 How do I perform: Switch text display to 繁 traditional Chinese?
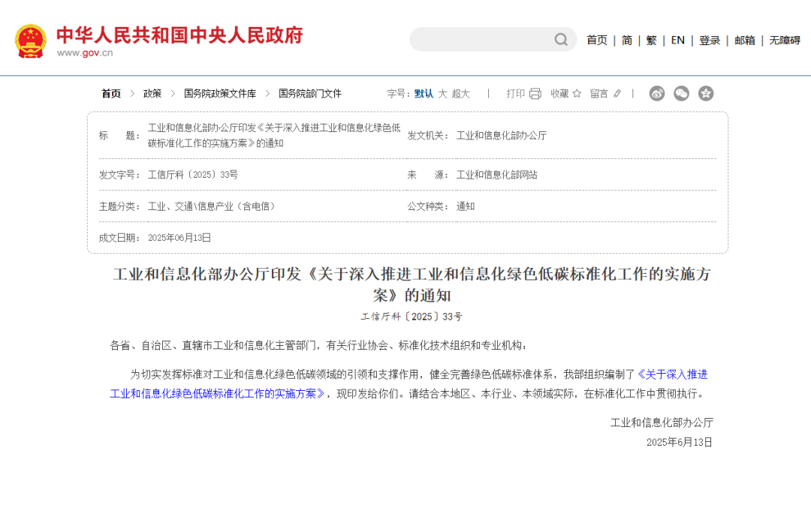point(651,40)
